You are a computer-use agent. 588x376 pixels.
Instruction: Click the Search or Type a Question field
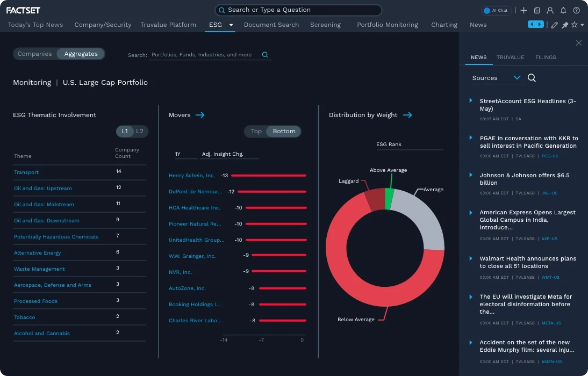[x=298, y=10]
